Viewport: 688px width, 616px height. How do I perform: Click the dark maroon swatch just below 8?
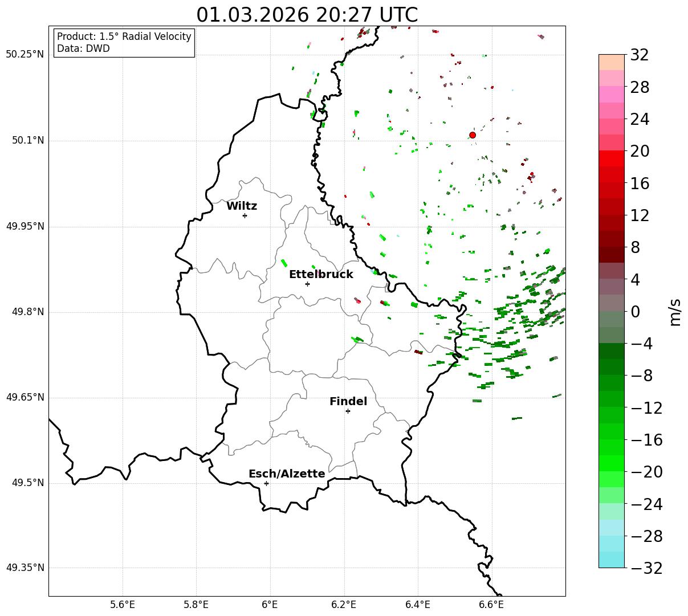(612, 255)
